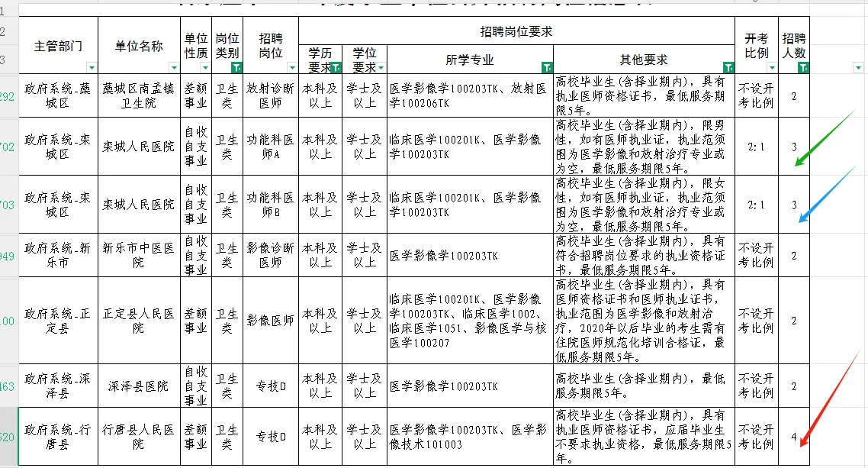The height and width of the screenshot is (468, 868).
Task: Open the active 其他要求 filter button
Action: click(728, 68)
